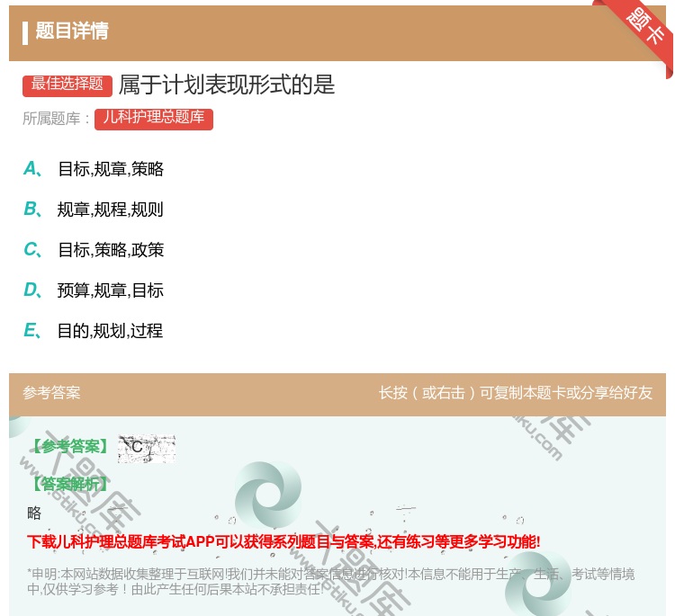Click the 【参考答案】 label
This screenshot has width=675, height=616.
click(71, 447)
